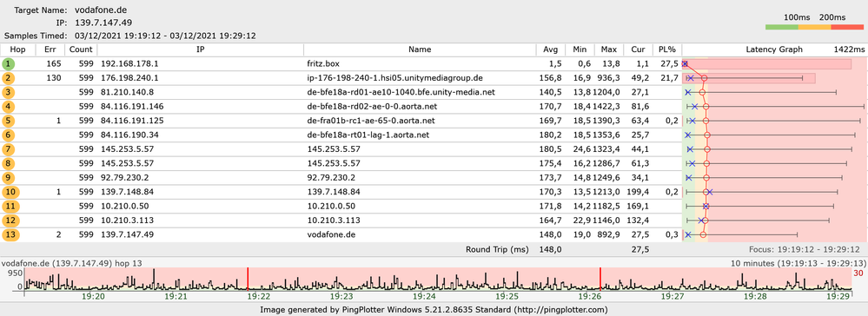868x316 pixels.
Task: Select hop 9 number badge
Action: point(8,178)
